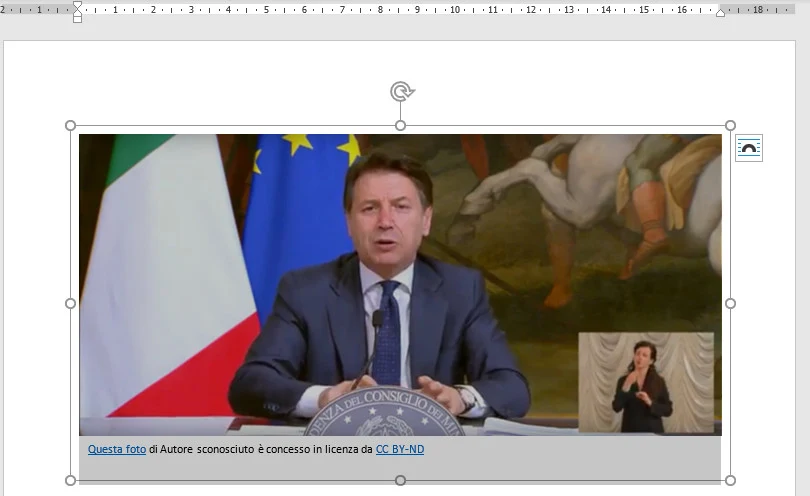This screenshot has height=496, width=810.
Task: Click the bottom-right corner resize handle
Action: [730, 480]
